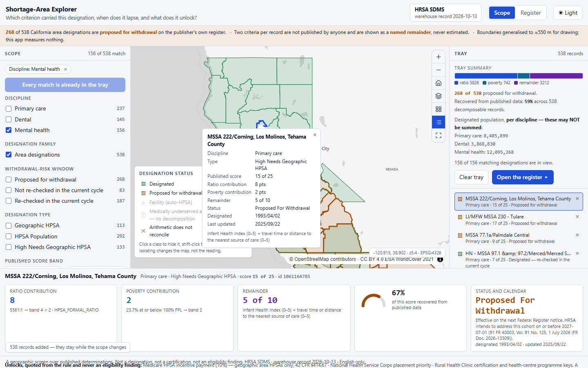This screenshot has width=588, height=368.
Task: Check Proposed for withdrawal filter
Action: 9,180
